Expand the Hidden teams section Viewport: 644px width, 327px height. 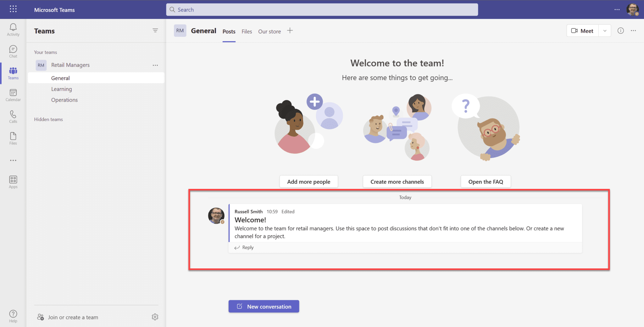[48, 119]
